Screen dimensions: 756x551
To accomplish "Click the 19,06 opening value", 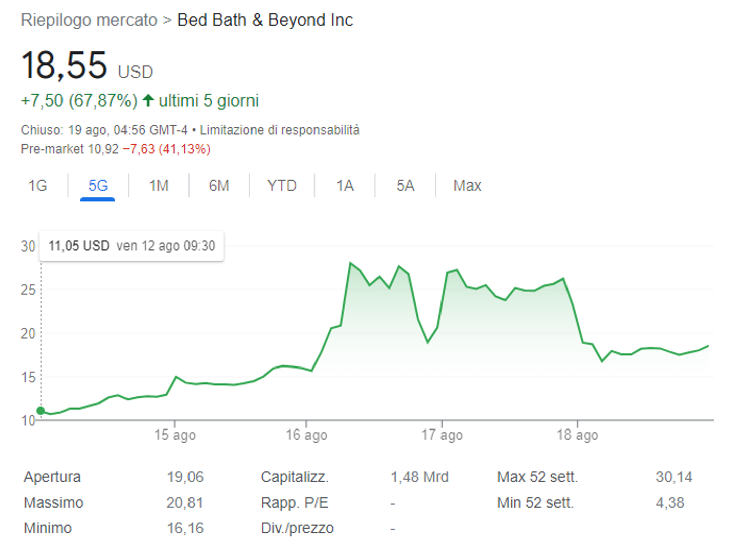I will pos(185,477).
